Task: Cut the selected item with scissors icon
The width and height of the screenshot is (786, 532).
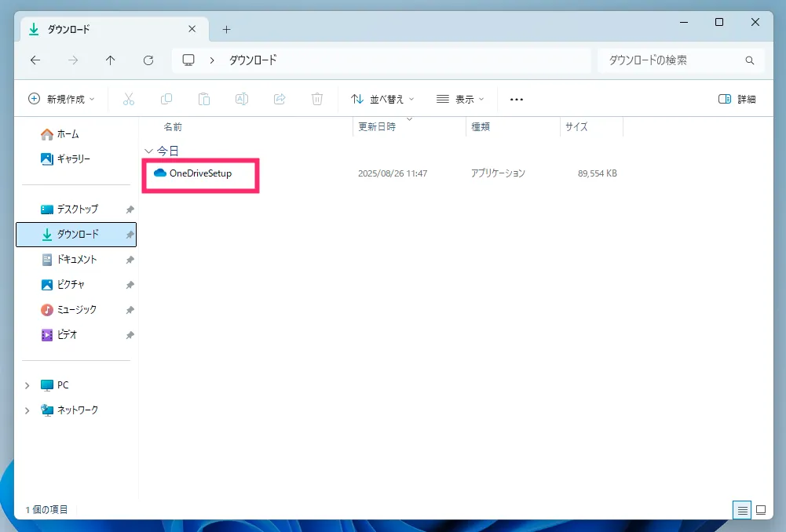Action: 129,99
